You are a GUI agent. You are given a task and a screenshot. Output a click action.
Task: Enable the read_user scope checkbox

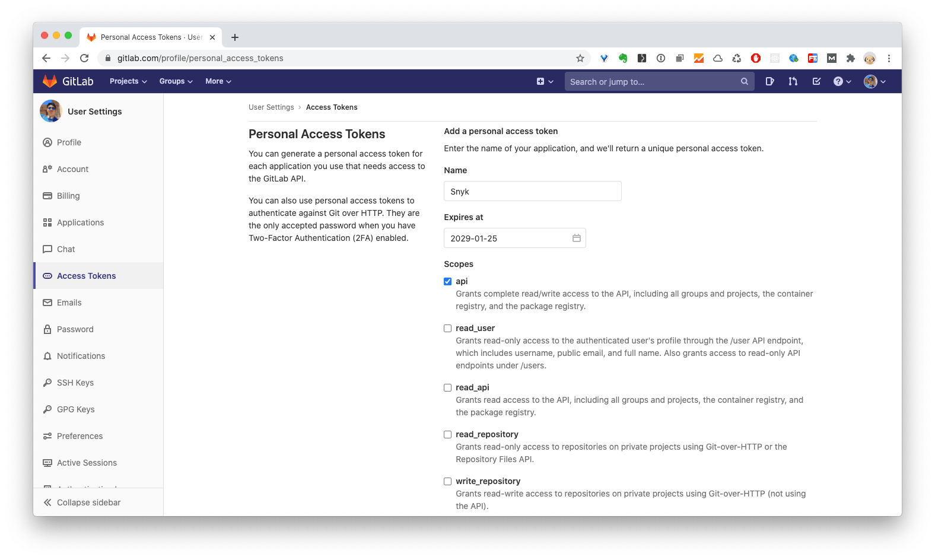(x=448, y=328)
